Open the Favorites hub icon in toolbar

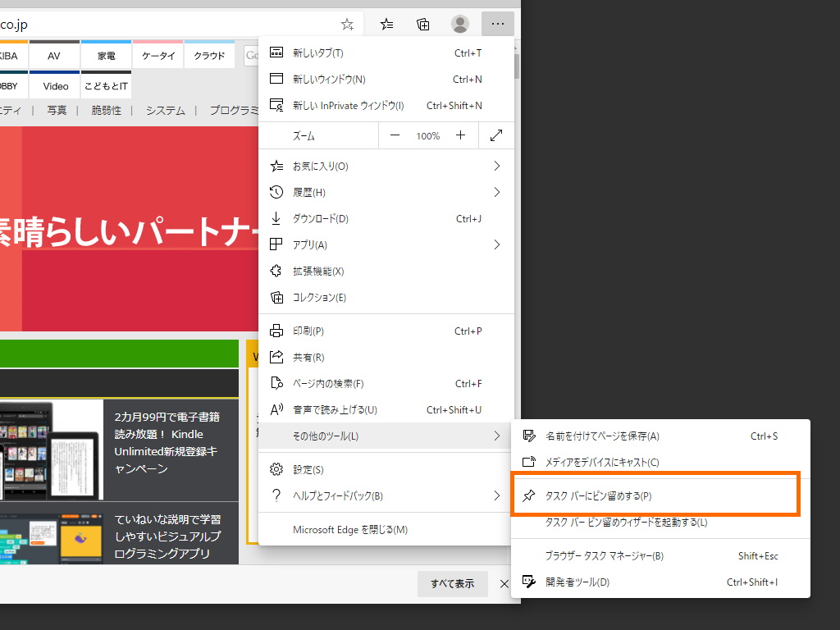pyautogui.click(x=386, y=24)
